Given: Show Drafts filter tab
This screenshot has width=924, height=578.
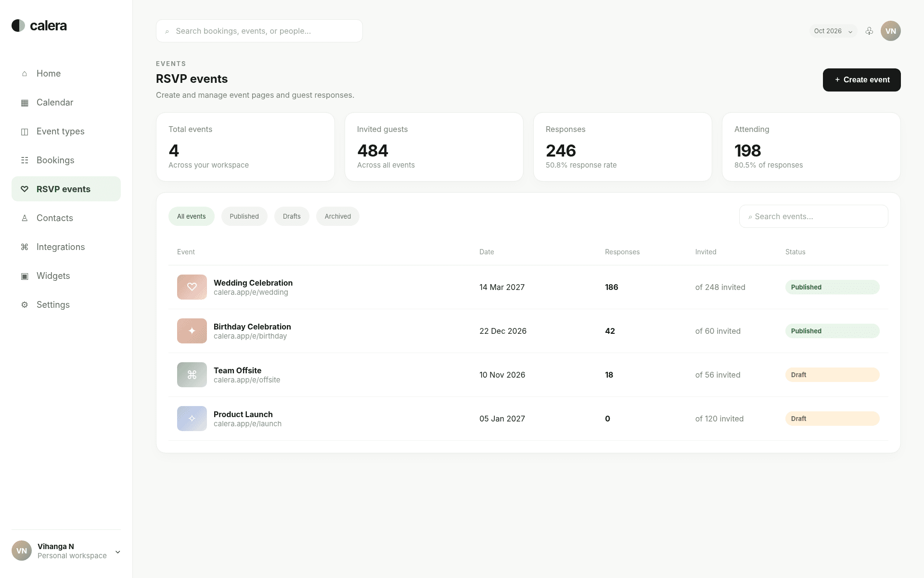Looking at the screenshot, I should coord(292,216).
